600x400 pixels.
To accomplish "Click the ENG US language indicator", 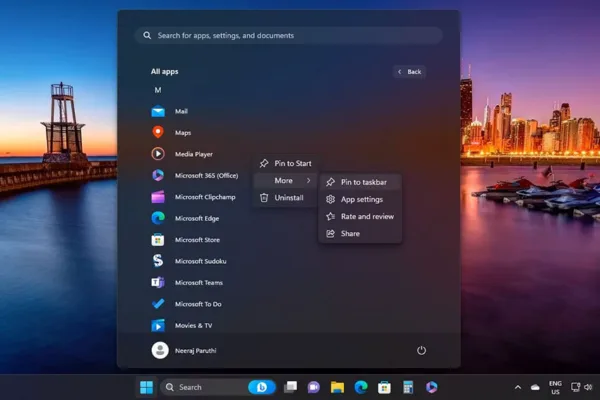I will point(555,387).
